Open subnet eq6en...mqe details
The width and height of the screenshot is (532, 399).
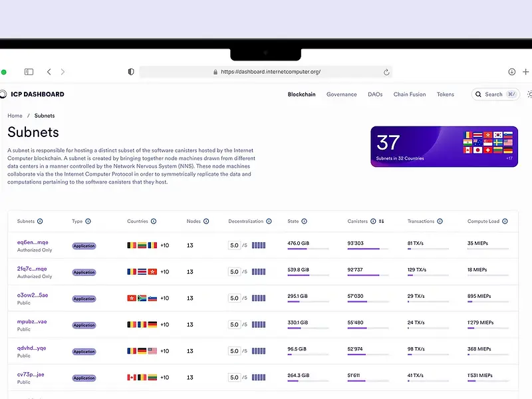[33, 242]
